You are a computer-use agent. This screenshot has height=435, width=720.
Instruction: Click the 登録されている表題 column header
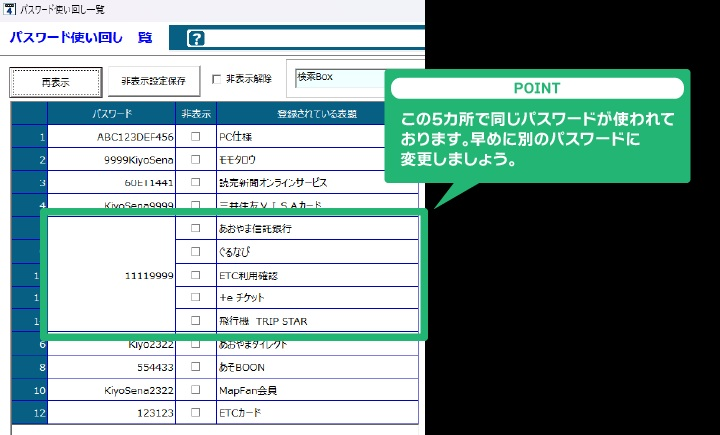(317, 113)
